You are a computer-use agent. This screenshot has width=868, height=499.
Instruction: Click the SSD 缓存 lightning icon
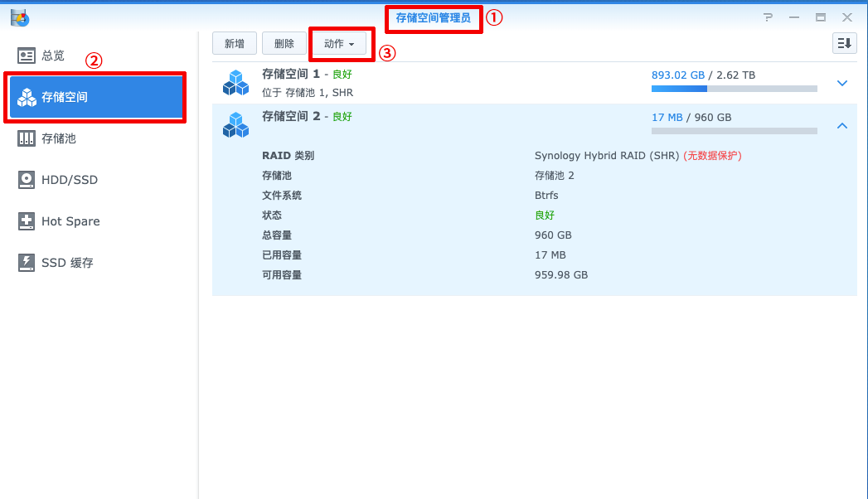pyautogui.click(x=27, y=263)
